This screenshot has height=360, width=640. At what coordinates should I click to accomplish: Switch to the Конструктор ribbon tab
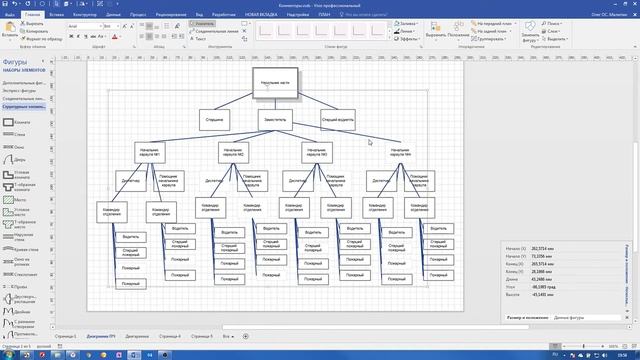pyautogui.click(x=84, y=14)
